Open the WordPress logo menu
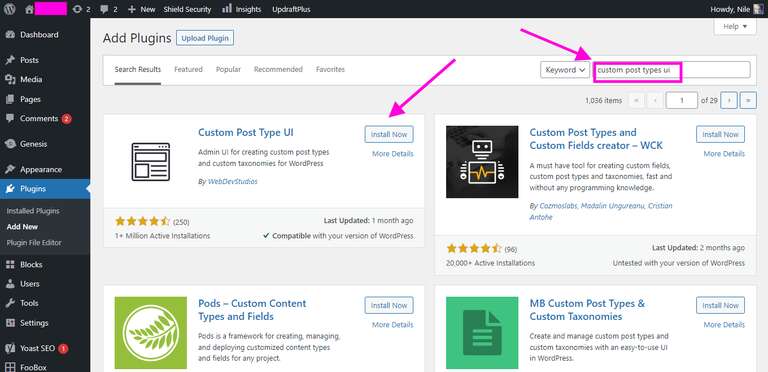Screen dimensions: 768x372 9,9
